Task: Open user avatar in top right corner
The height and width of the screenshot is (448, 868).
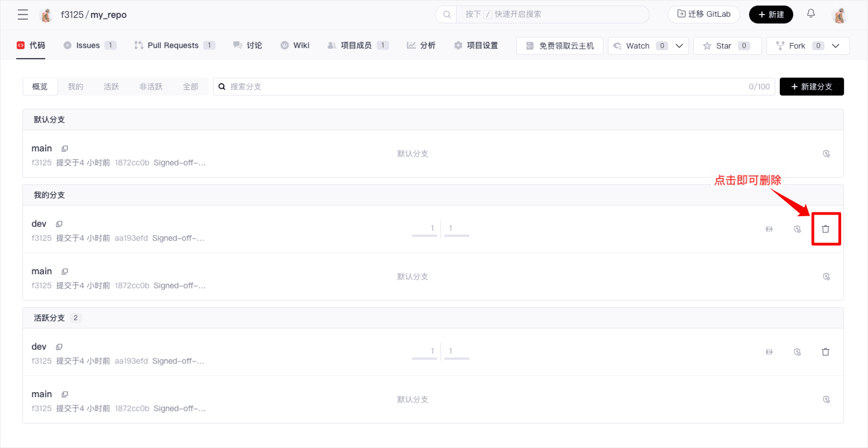Action: [839, 15]
